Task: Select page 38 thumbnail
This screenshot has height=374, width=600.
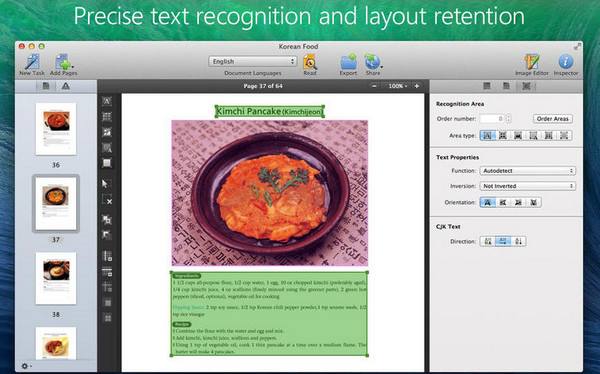Action: click(x=56, y=278)
